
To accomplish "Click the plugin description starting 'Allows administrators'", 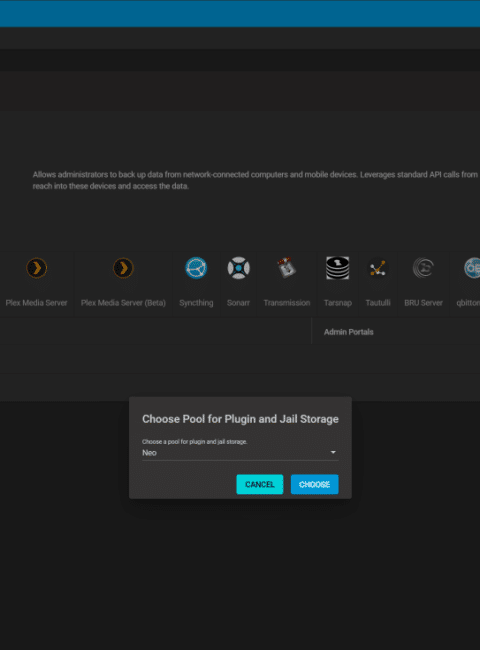I will (x=255, y=180).
